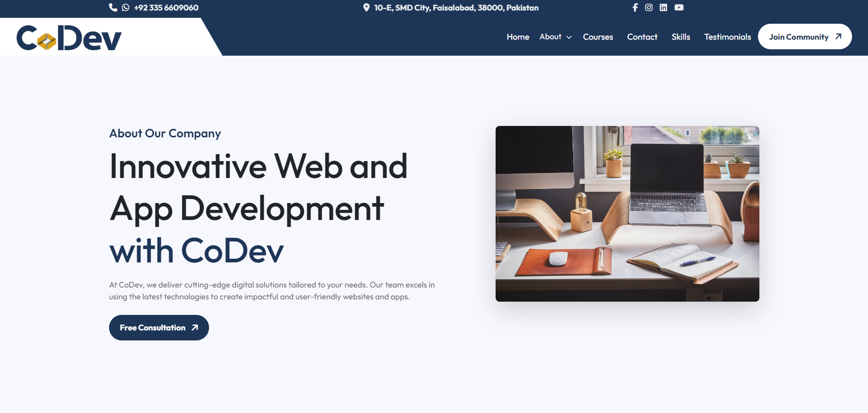Expand the About dropdown chevron
868x413 pixels.
(x=569, y=37)
